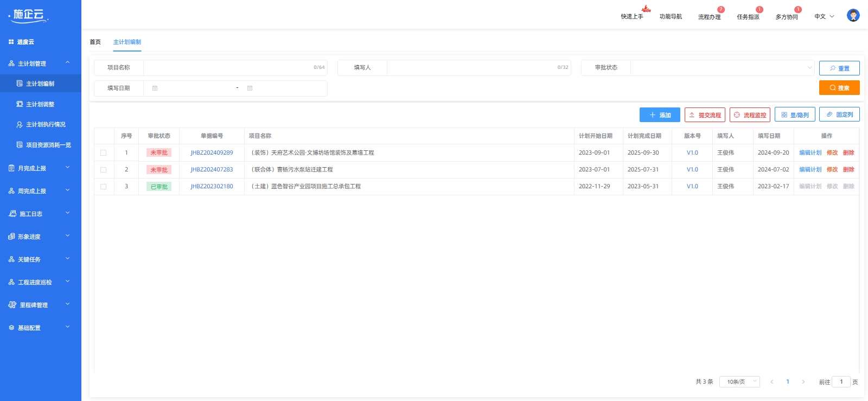Image resolution: width=868 pixels, height=401 pixels.
Task: Open 主计划编制 in sidebar
Action: [41, 84]
